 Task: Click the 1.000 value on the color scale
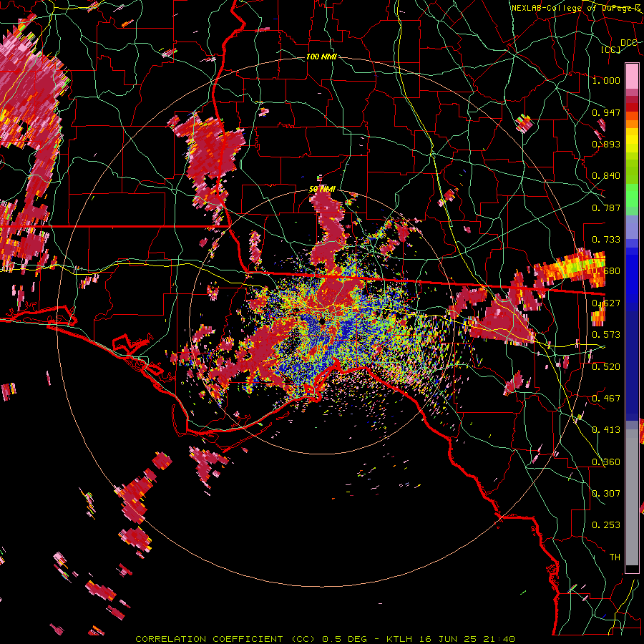click(606, 80)
